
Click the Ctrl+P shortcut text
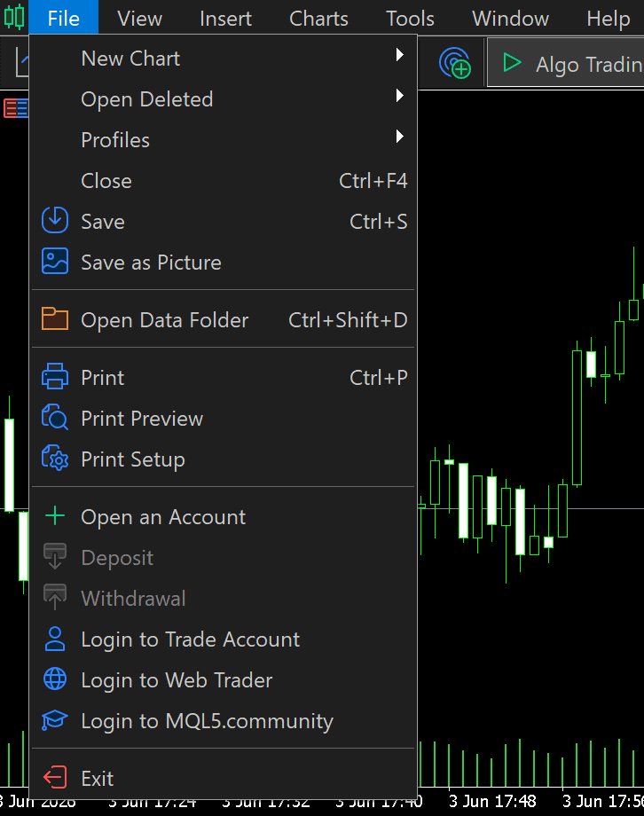pos(379,377)
